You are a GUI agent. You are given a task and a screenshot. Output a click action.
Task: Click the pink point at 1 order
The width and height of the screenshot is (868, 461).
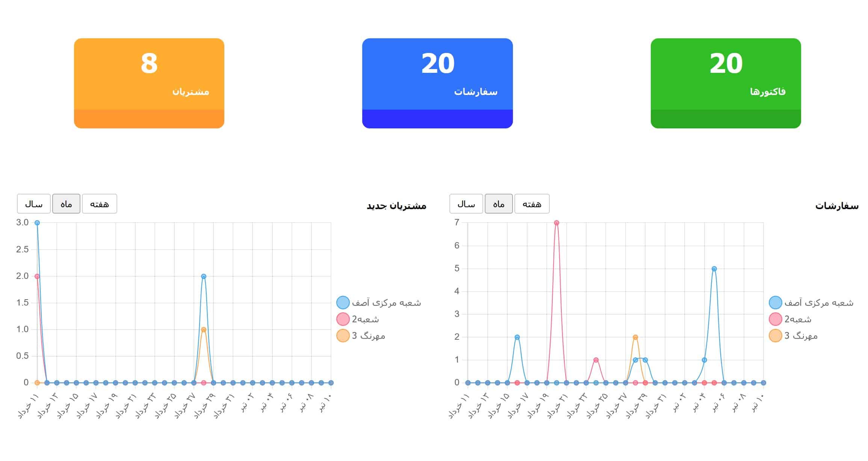pyautogui.click(x=596, y=360)
